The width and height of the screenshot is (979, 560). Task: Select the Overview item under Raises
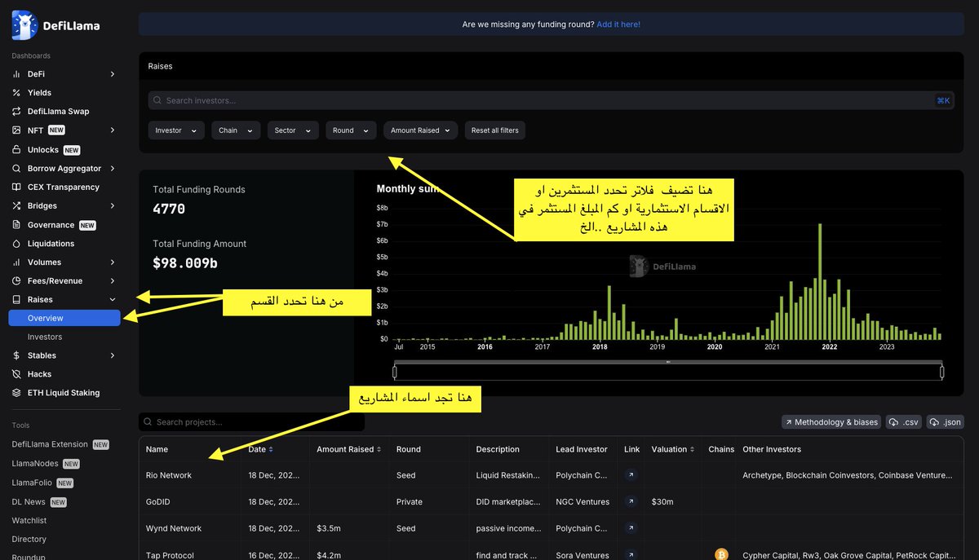[x=64, y=318]
